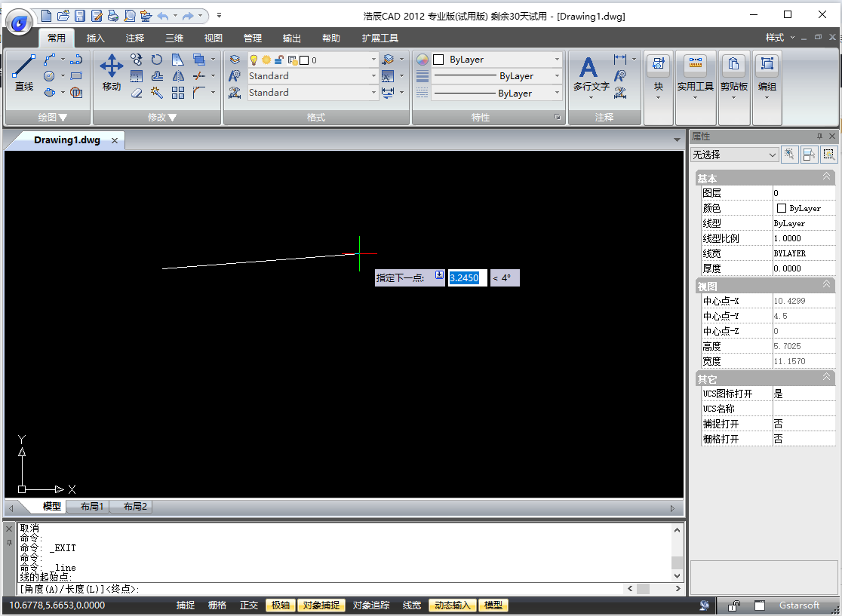Select the rectangle drawing tool

76,76
